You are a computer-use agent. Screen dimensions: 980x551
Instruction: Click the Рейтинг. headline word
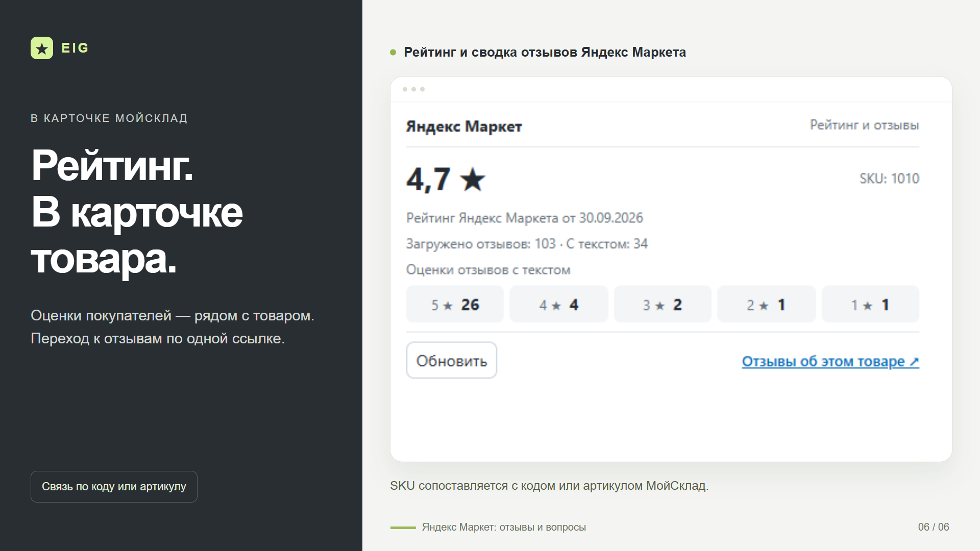pyautogui.click(x=112, y=165)
